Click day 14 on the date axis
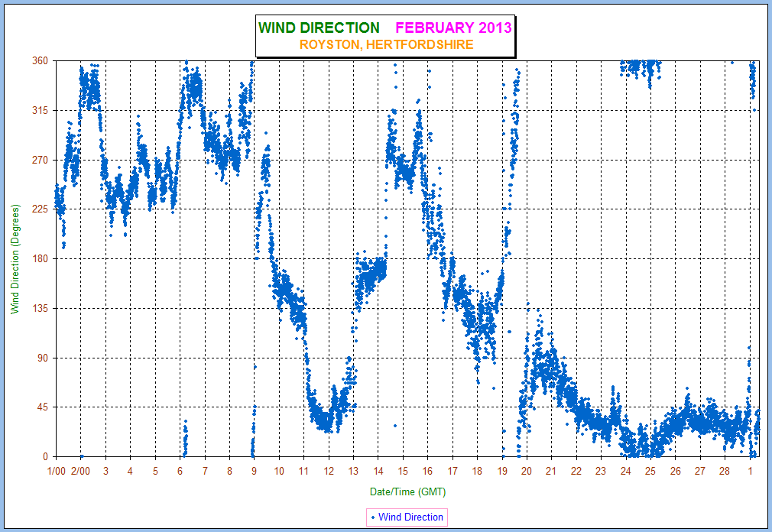 click(x=378, y=472)
